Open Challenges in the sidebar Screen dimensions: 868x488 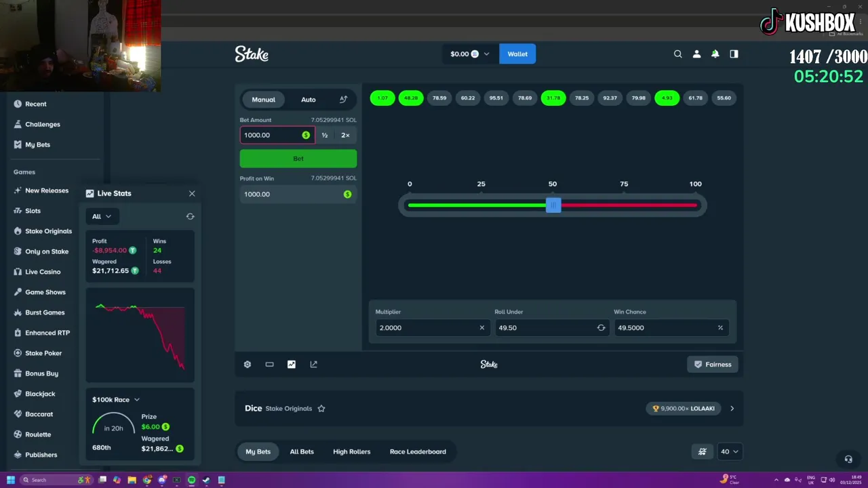[37, 124]
